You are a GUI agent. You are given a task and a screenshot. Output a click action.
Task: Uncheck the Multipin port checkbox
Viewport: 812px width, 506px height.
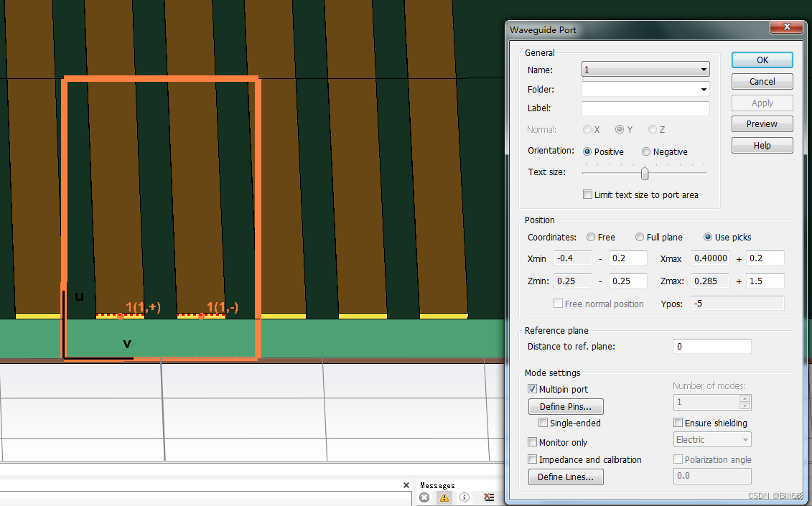(532, 389)
